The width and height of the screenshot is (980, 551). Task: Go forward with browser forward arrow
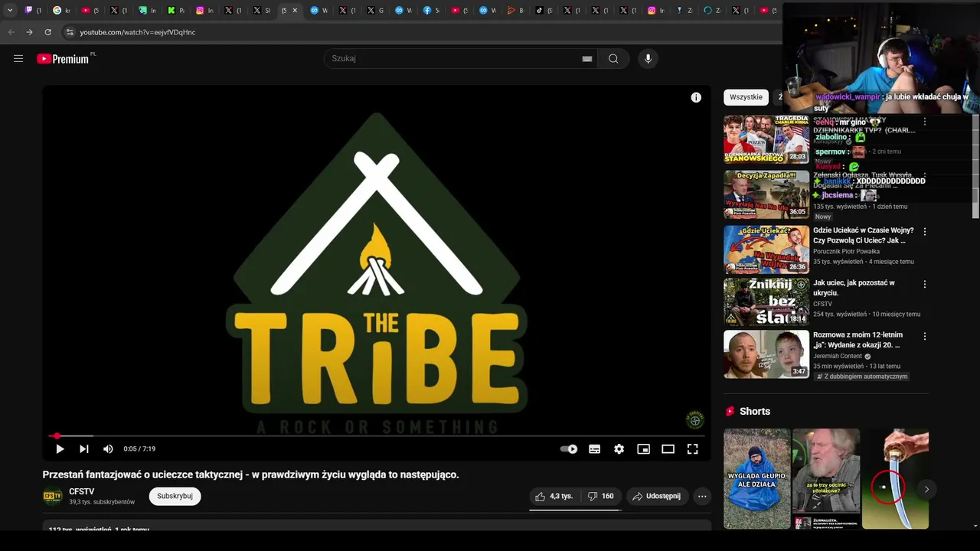click(29, 32)
